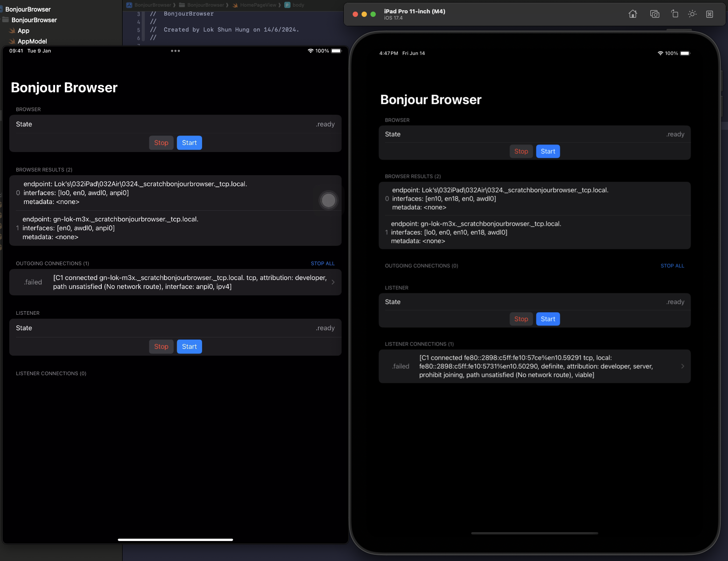Image resolution: width=728 pixels, height=561 pixels.
Task: Click Listener State .ready value on left iPad
Action: pos(325,328)
